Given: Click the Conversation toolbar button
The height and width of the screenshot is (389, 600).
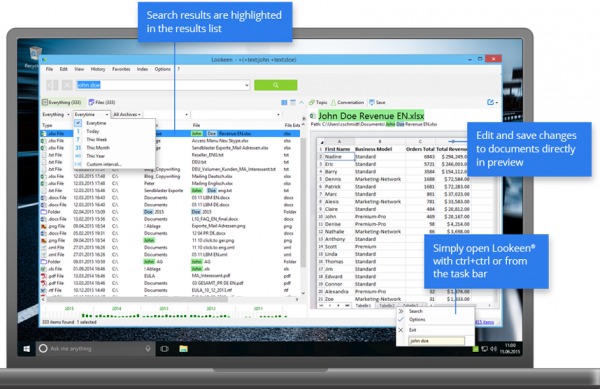Looking at the screenshot, I should (x=347, y=103).
